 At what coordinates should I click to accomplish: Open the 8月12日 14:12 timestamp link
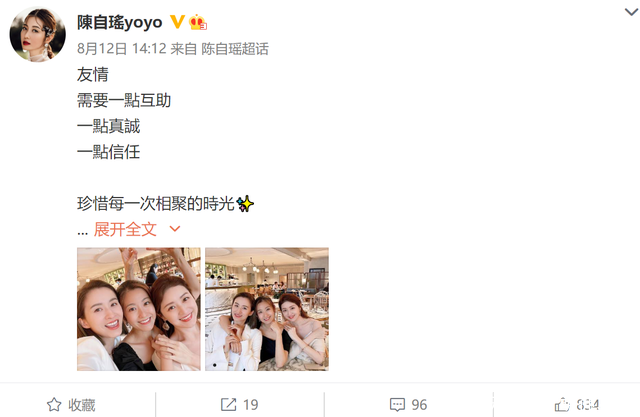(x=122, y=49)
